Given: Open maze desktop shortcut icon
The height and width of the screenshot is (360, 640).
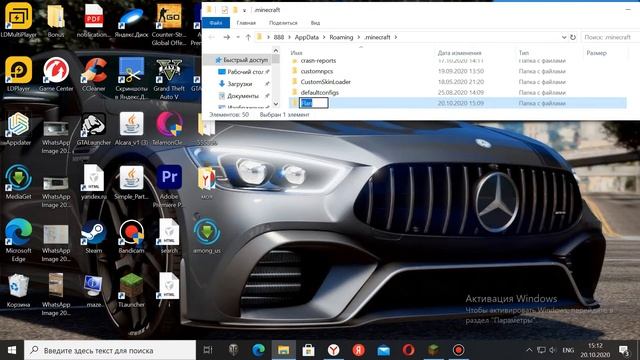Looking at the screenshot, I should [94, 291].
